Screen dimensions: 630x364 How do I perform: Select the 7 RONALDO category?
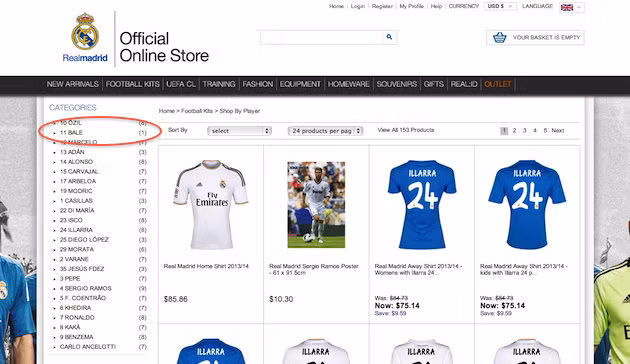click(77, 317)
